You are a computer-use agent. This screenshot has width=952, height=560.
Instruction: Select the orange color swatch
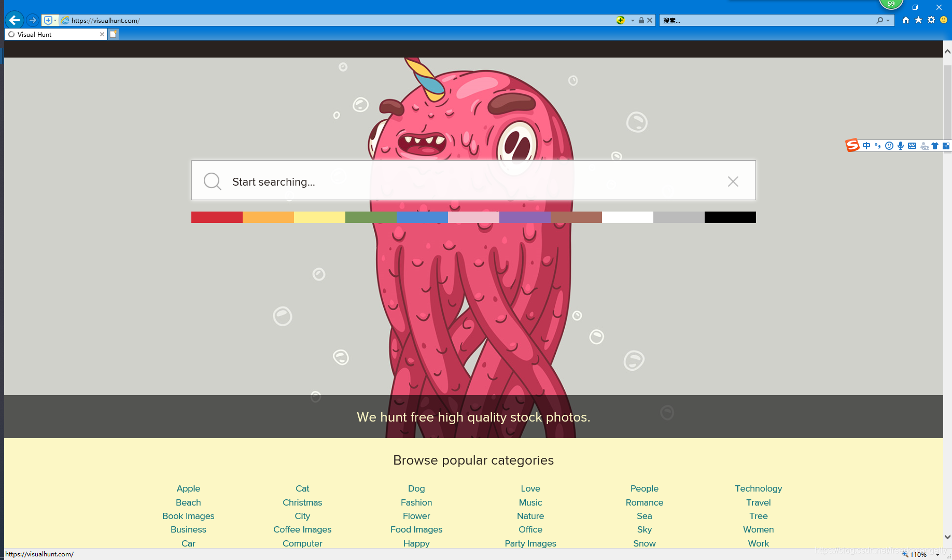[268, 217]
